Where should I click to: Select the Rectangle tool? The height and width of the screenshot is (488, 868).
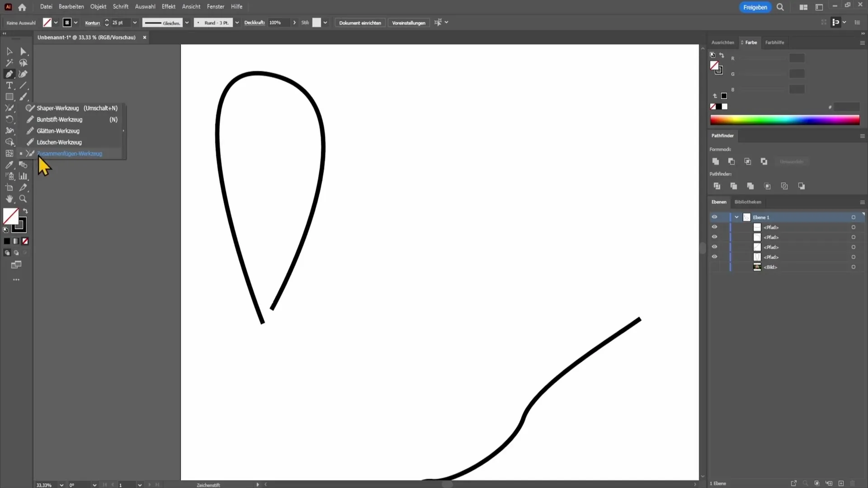pyautogui.click(x=9, y=97)
